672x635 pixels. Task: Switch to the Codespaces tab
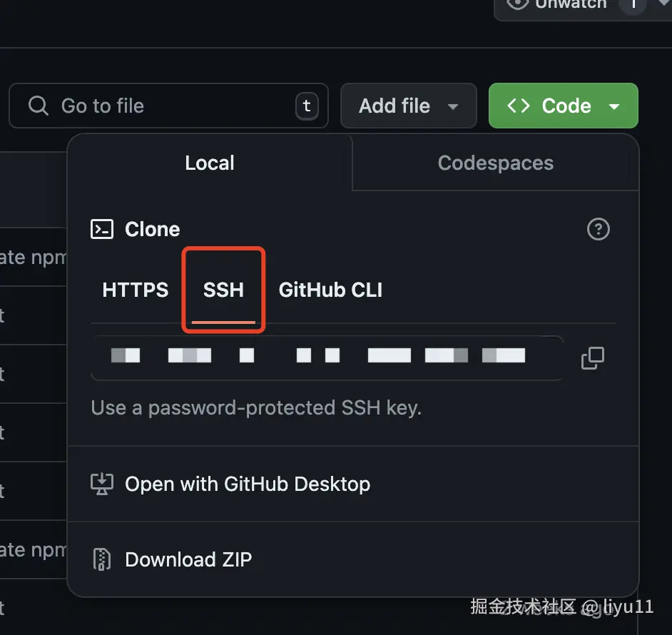point(495,163)
